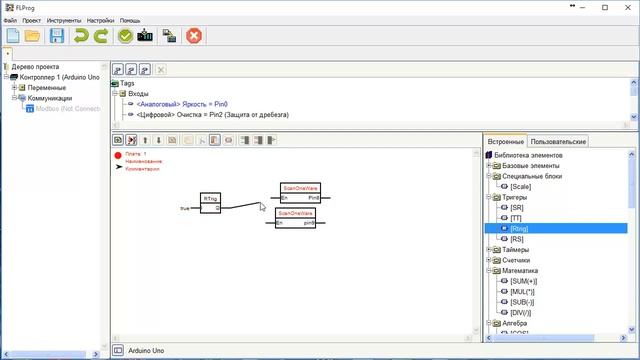Open the Проект menu
Screen dimensions: 640x360
point(31,20)
